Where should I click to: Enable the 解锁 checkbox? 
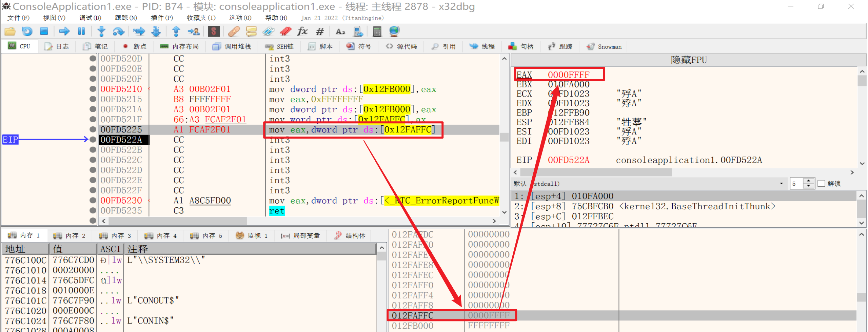coord(821,184)
